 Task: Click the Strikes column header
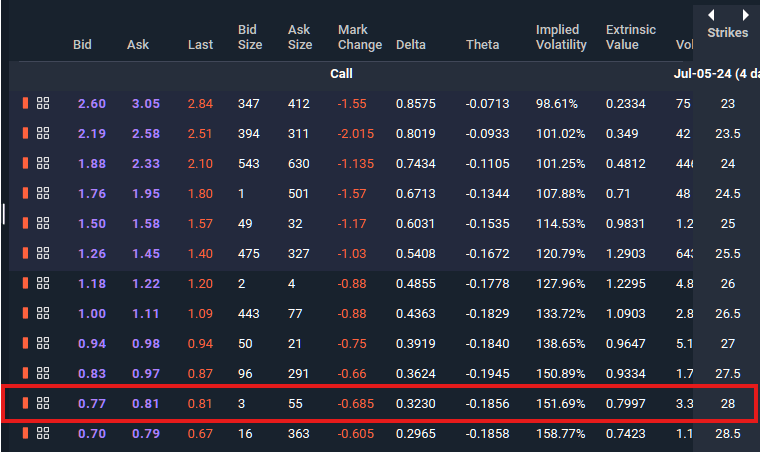tap(727, 33)
